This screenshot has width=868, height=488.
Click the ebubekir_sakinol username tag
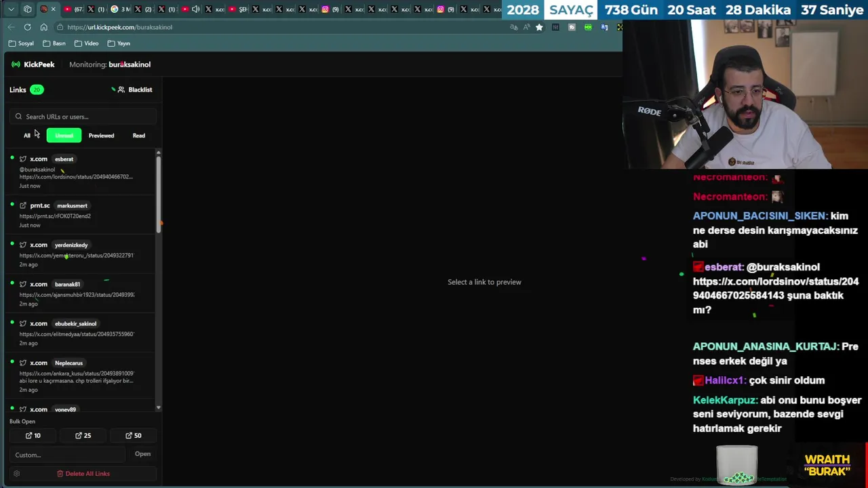coord(75,323)
